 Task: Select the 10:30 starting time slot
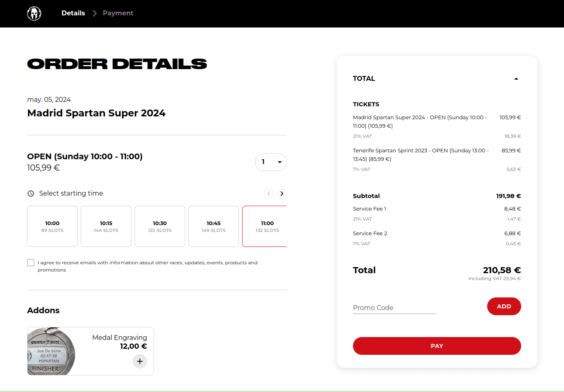point(160,226)
